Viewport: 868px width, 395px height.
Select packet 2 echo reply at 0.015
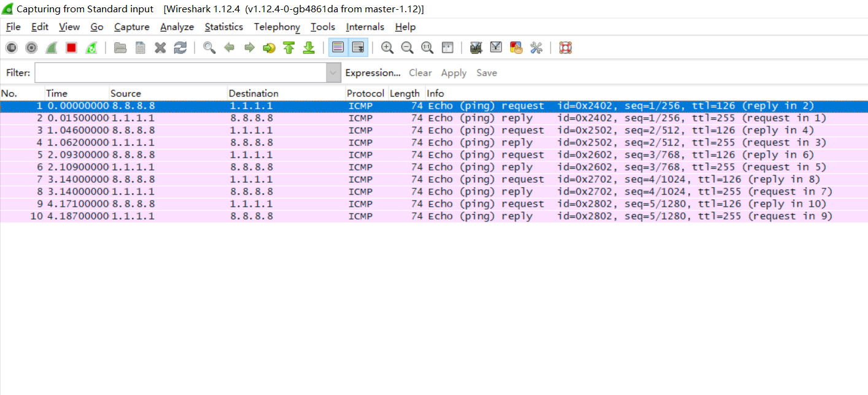click(434, 118)
